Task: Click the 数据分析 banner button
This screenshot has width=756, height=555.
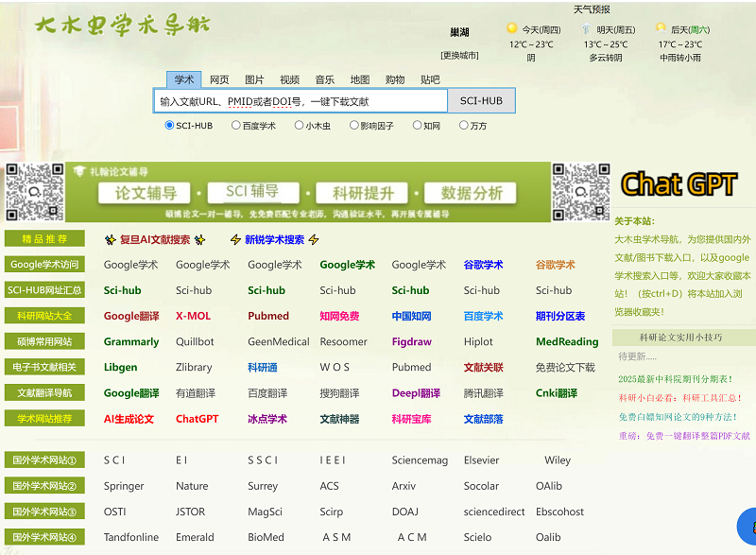Action: pyautogui.click(x=471, y=193)
